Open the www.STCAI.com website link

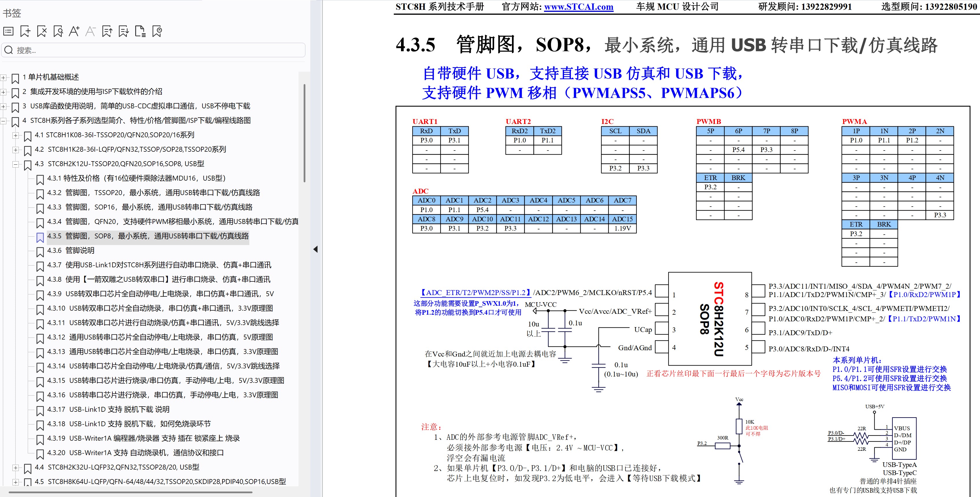pos(578,7)
